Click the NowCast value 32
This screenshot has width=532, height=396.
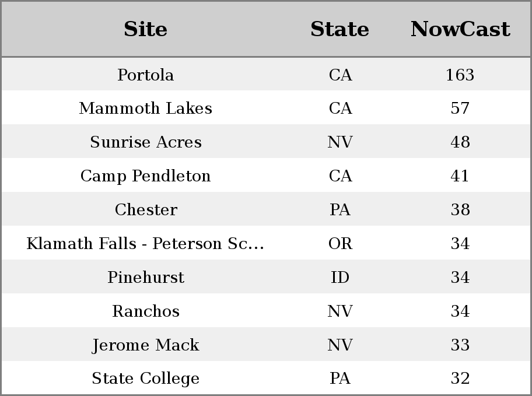[460, 378]
